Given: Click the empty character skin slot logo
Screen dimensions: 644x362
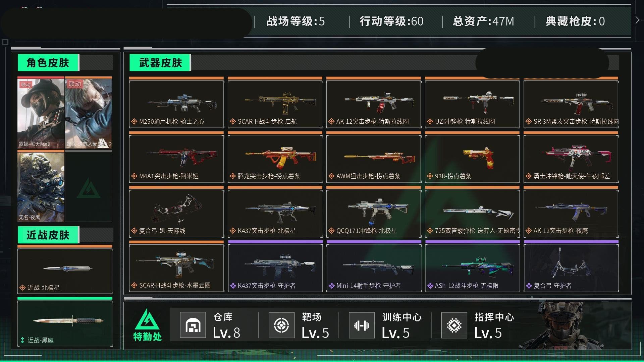Looking at the screenshot, I should click(89, 188).
